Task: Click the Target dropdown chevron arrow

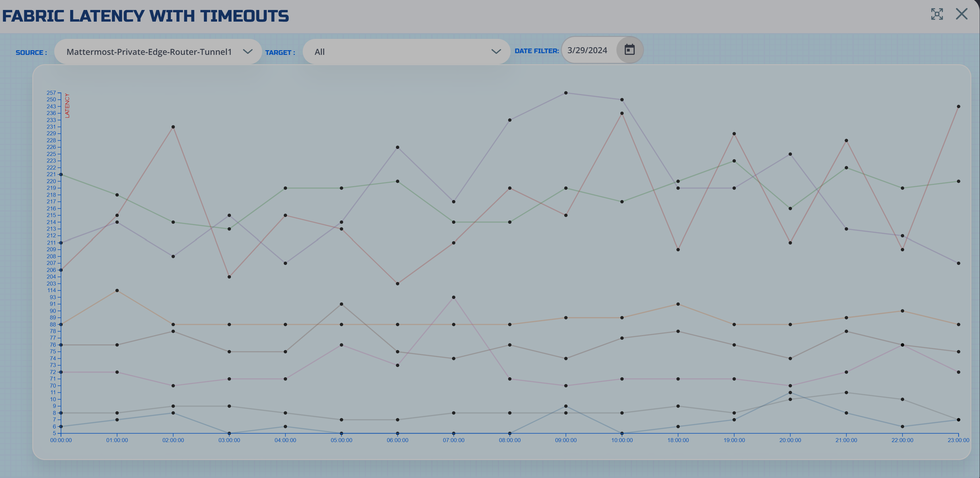Action: (x=496, y=51)
